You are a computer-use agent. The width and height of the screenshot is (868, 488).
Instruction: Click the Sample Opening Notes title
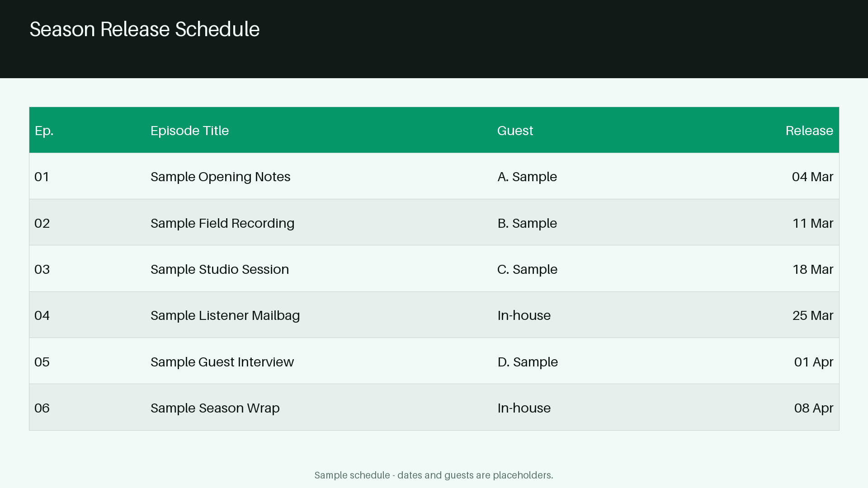pyautogui.click(x=220, y=177)
